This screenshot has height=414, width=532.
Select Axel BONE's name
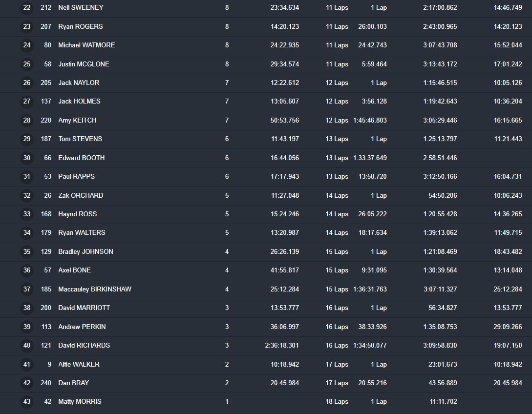tap(74, 270)
